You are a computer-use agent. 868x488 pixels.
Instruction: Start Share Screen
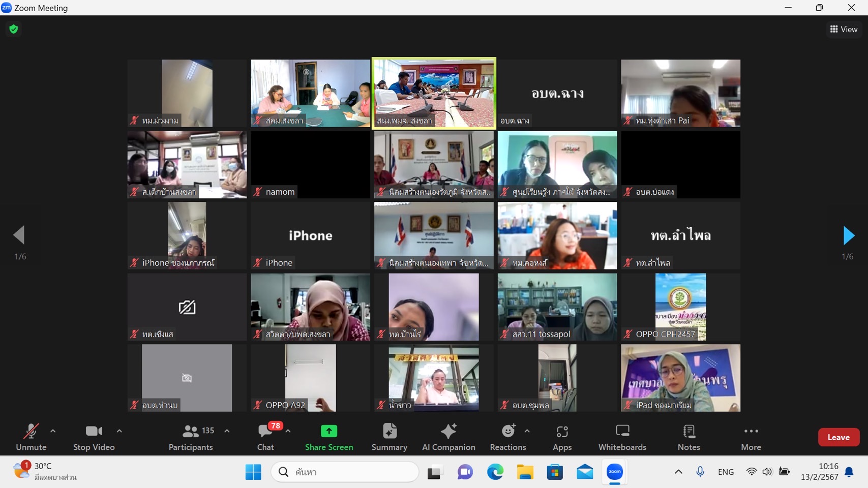point(329,437)
